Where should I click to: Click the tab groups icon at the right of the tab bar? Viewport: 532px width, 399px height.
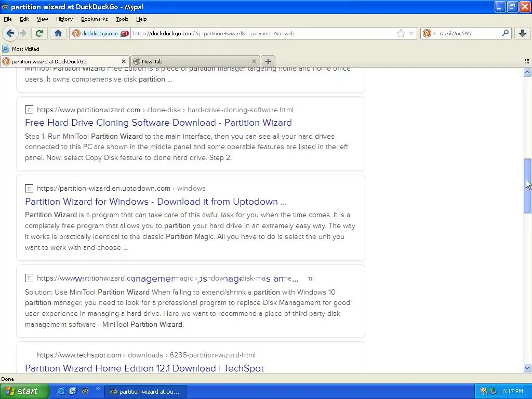(x=527, y=61)
